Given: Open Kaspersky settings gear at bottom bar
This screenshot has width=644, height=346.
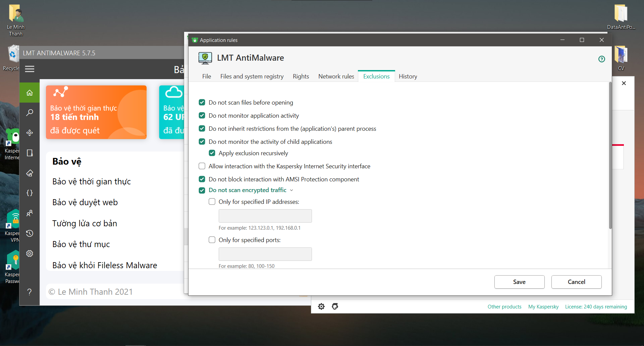Looking at the screenshot, I should [x=321, y=306].
